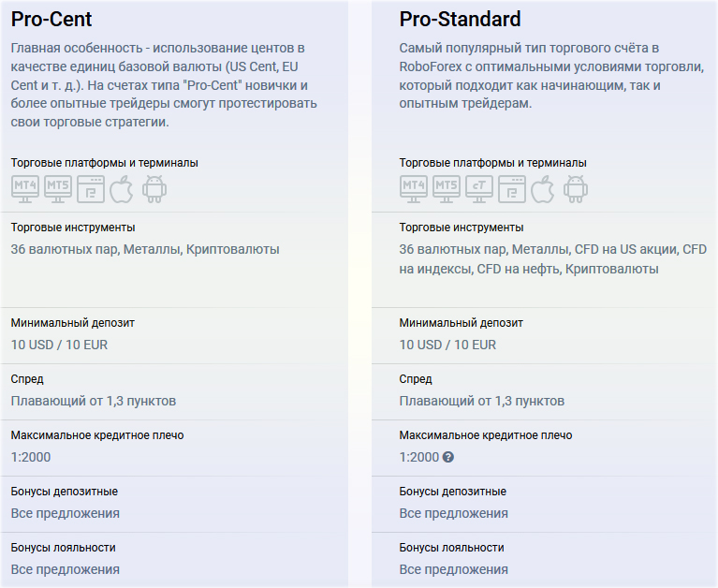Open deposit bonuses 'Все предложения' under Pro-Cent
The width and height of the screenshot is (718, 588).
66,513
